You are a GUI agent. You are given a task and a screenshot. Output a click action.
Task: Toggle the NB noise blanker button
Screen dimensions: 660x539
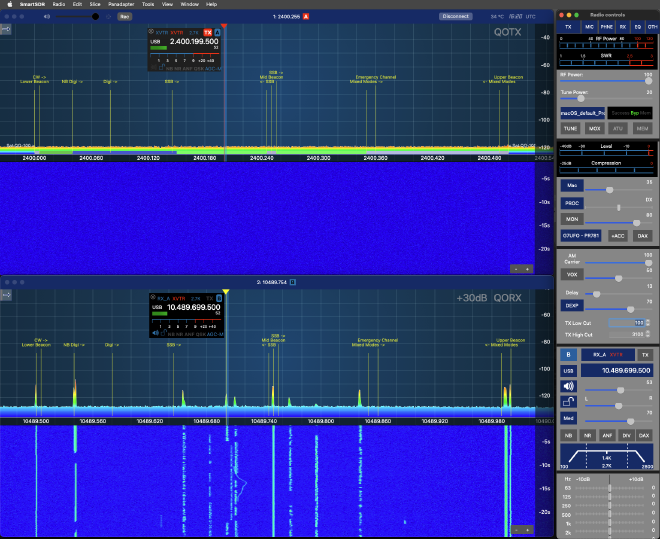568,436
